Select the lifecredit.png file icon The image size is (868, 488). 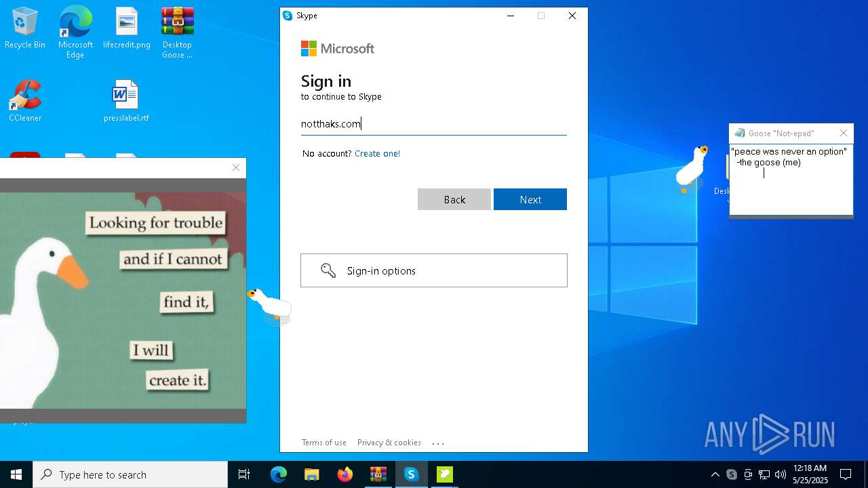pos(127,28)
